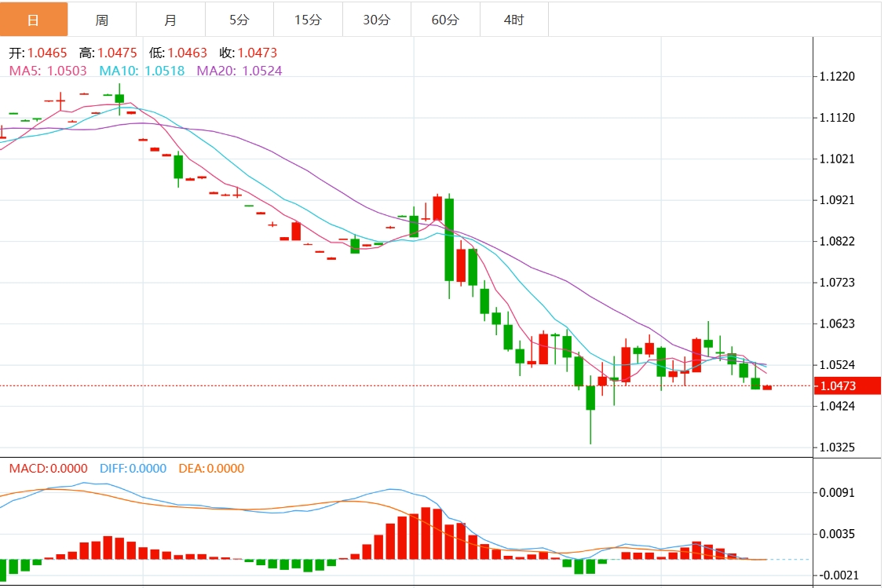Click the 1.1220 price axis label
The height and width of the screenshot is (588, 888).
click(x=837, y=76)
